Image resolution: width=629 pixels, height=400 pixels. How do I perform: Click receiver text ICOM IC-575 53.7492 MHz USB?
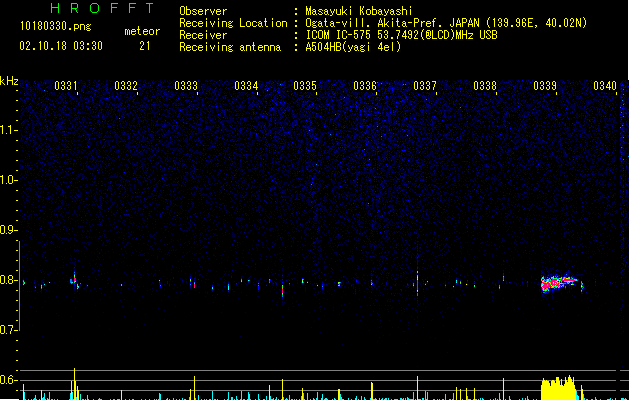pos(401,35)
